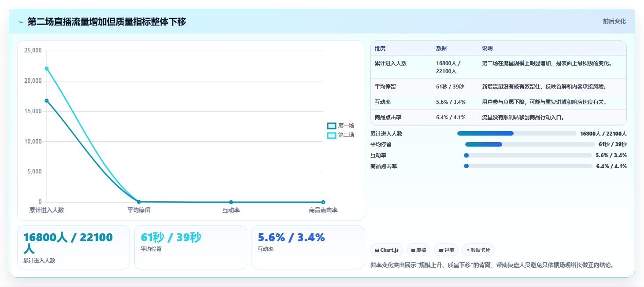The image size is (644, 287).
Task: Click the table cell 5.6% / 3.4%
Action: (451, 102)
